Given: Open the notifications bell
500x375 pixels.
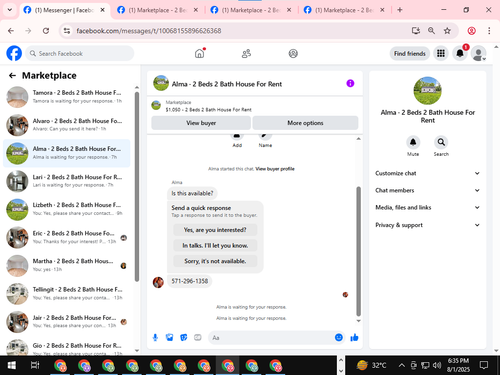Looking at the screenshot, I should click(460, 53).
